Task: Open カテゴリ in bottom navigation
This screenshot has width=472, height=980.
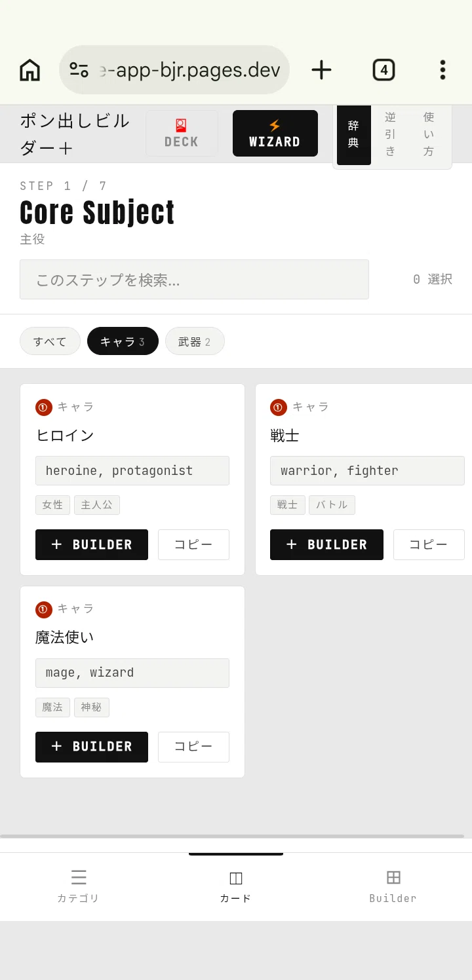Action: (78, 886)
